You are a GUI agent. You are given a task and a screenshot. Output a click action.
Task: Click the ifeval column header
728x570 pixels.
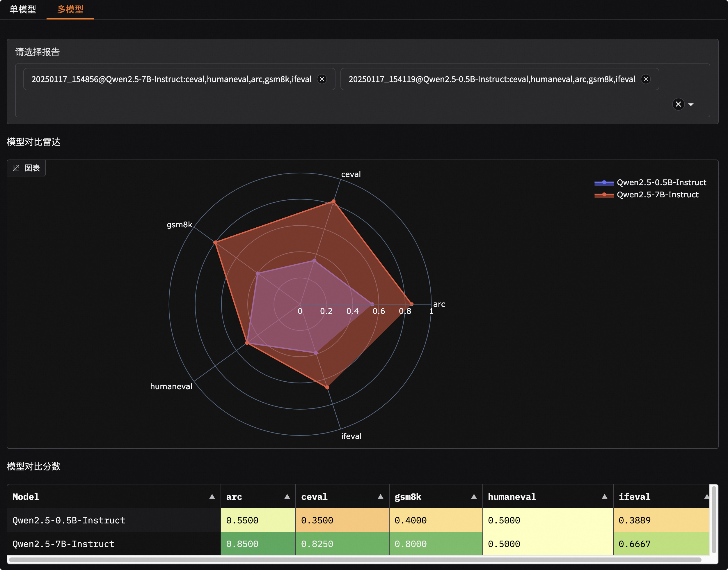click(x=634, y=497)
